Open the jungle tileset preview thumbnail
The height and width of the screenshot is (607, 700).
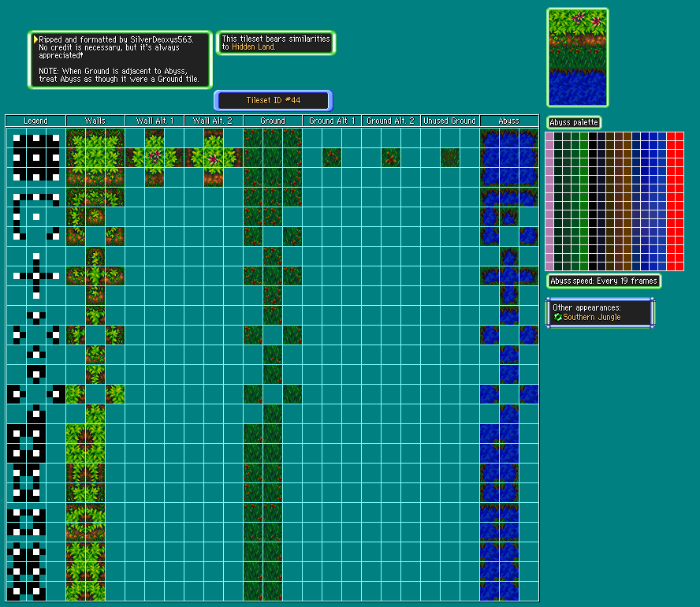point(578,58)
